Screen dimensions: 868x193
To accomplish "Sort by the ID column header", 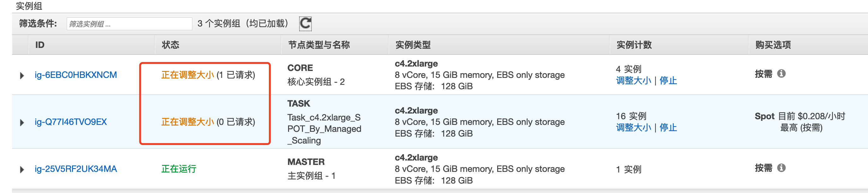I will click(40, 45).
